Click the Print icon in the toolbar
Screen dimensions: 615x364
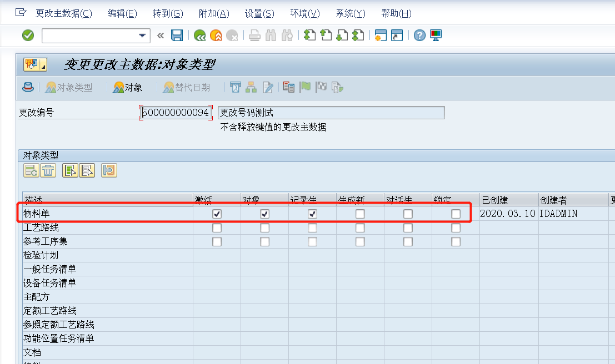point(254,36)
